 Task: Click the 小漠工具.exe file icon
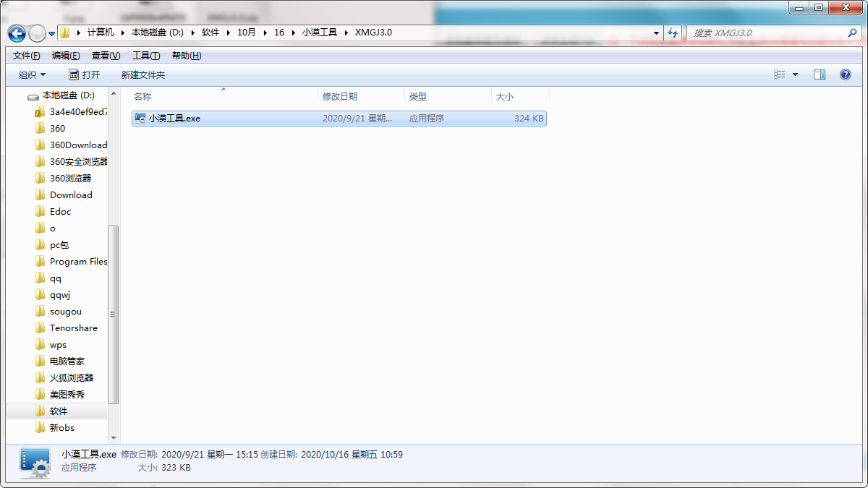(x=140, y=119)
